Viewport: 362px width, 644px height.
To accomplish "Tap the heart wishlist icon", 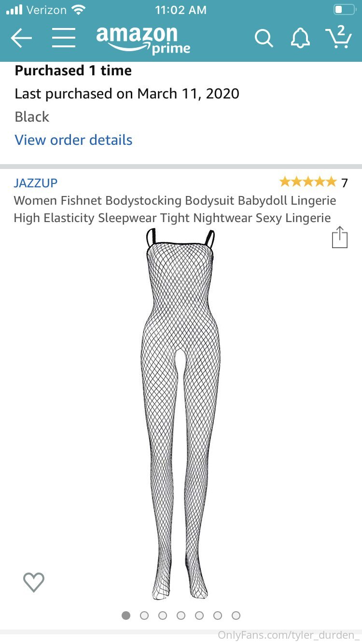I will pyautogui.click(x=34, y=582).
